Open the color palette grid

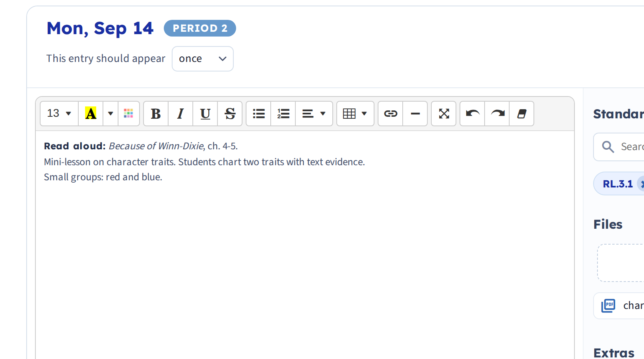tap(128, 114)
